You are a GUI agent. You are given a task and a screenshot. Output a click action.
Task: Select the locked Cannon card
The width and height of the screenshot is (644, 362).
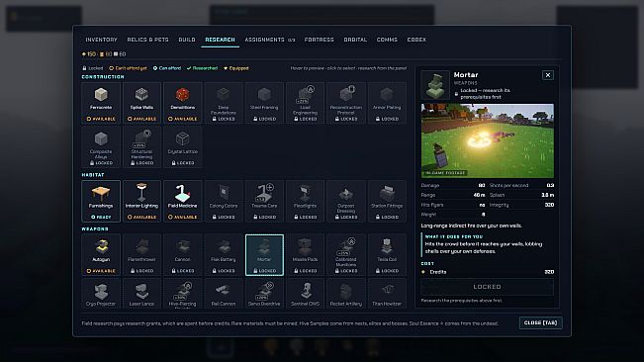[x=182, y=255]
